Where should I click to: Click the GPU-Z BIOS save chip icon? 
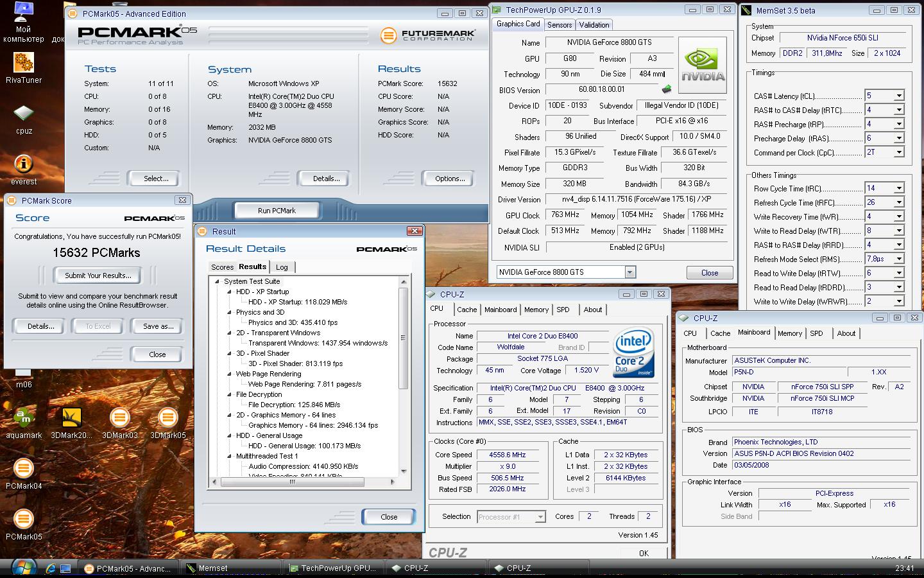coord(667,90)
